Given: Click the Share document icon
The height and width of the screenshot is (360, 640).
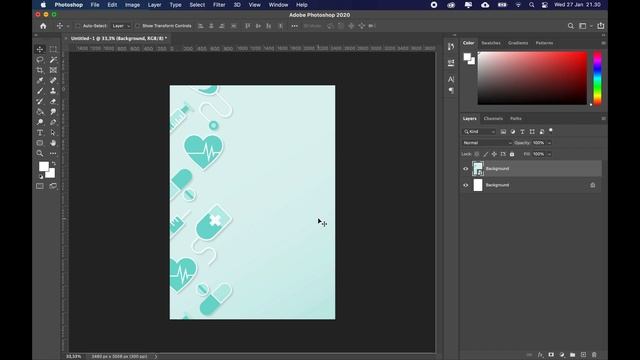Looking at the screenshot, I should (x=601, y=26).
